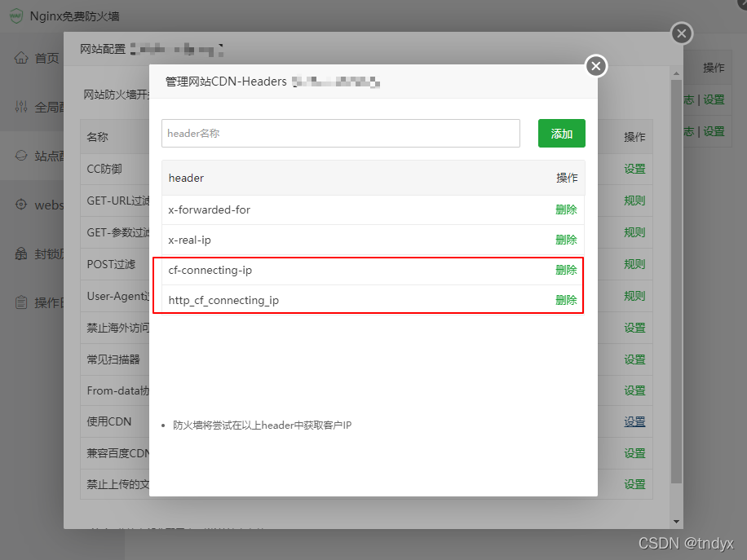Delete the http_cf_connecting_ip header

click(566, 300)
